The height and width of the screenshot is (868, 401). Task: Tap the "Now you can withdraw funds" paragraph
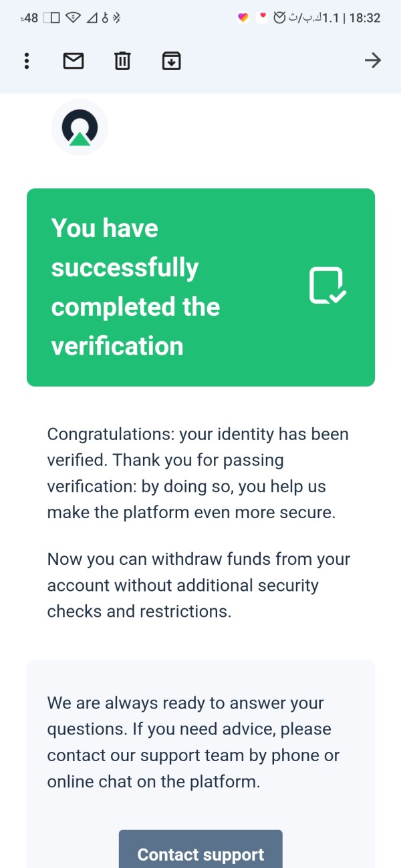point(198,585)
